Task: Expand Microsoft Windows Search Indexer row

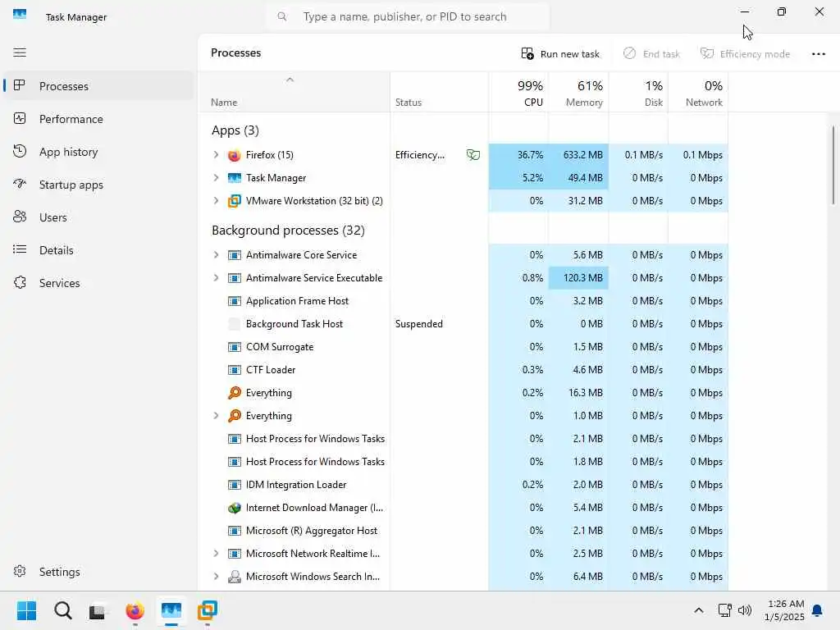Action: (x=216, y=577)
